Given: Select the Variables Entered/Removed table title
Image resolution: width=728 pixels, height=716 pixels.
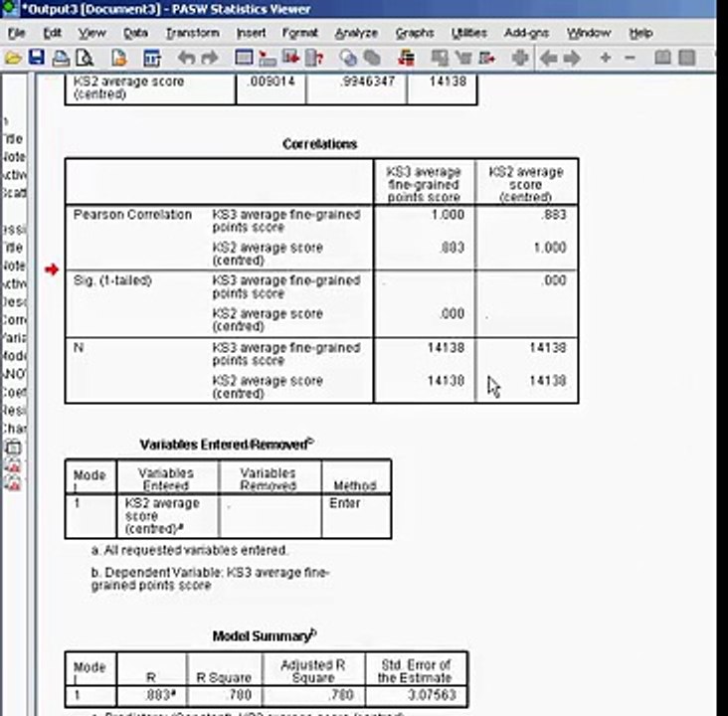Looking at the screenshot, I should (227, 445).
